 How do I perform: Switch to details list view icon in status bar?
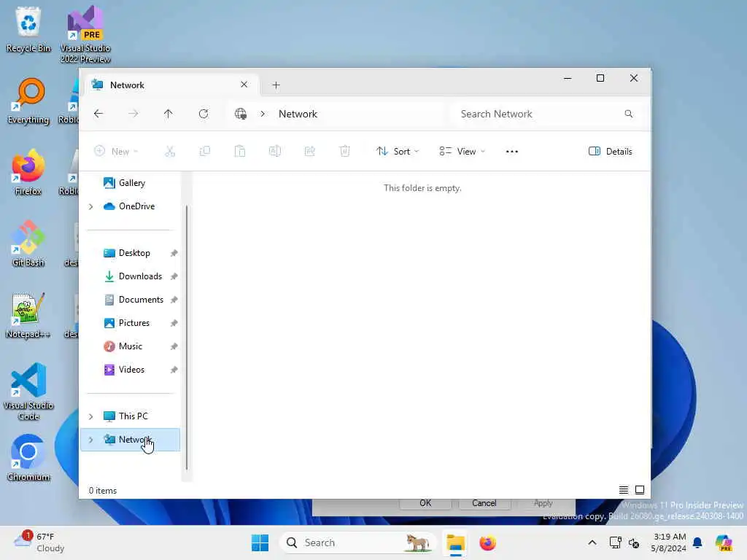point(623,490)
